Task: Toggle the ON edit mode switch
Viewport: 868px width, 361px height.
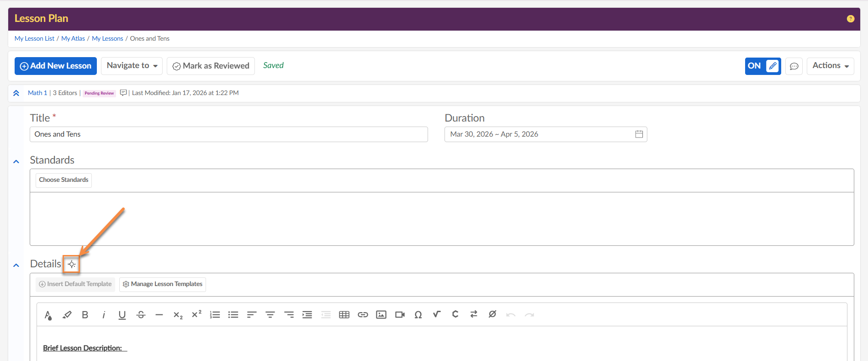Action: [762, 66]
